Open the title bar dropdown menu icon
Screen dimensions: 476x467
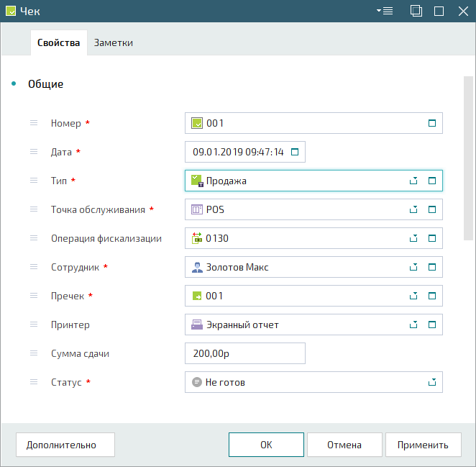tap(384, 11)
